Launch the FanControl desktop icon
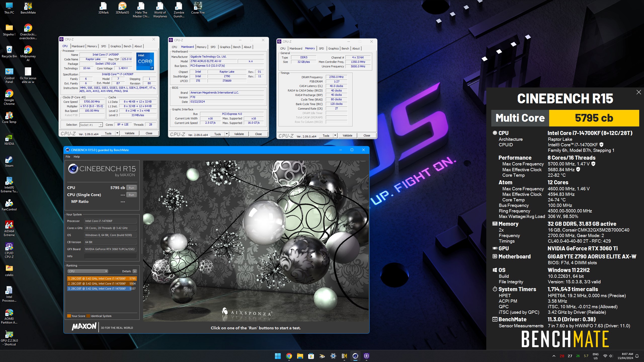Screen dimensions: 644x362 9,205
